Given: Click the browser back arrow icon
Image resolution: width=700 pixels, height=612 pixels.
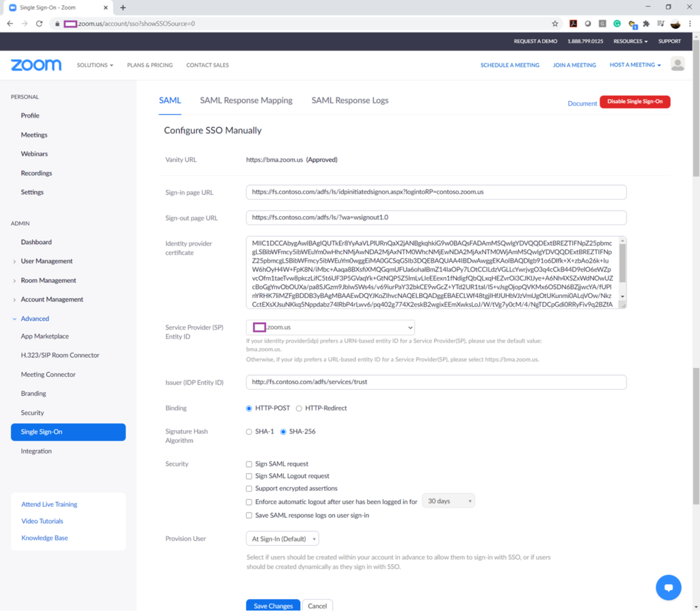Looking at the screenshot, I should 10,24.
